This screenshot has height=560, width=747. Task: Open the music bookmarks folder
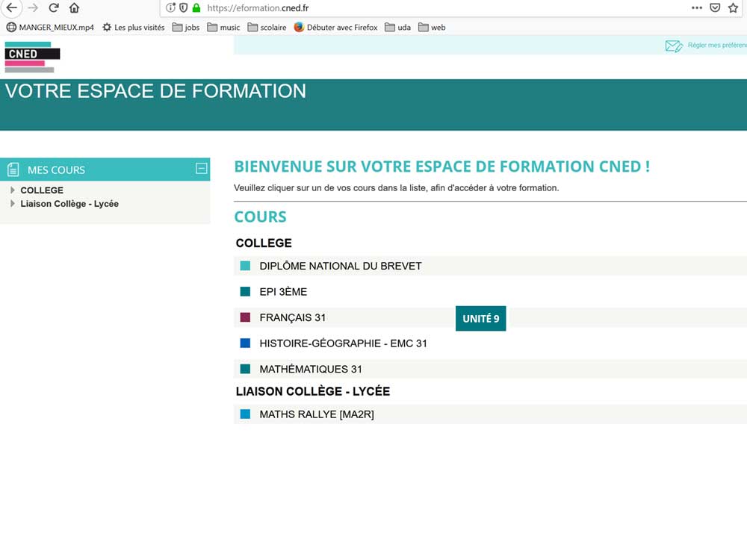click(x=223, y=28)
